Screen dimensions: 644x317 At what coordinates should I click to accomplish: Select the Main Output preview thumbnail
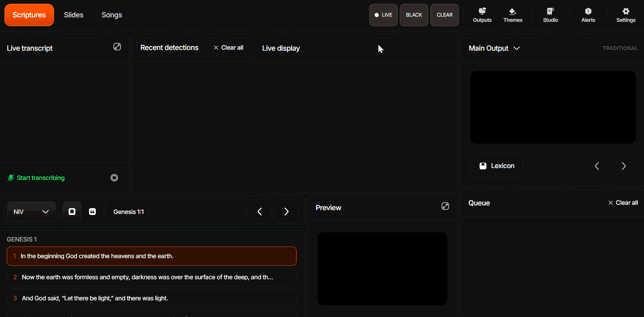553,107
